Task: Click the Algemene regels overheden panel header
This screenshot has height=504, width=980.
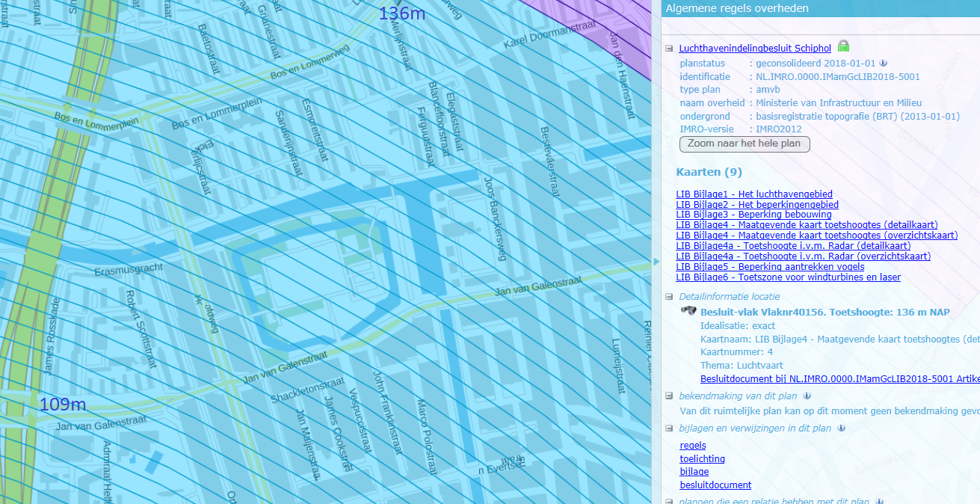Action: coord(819,8)
